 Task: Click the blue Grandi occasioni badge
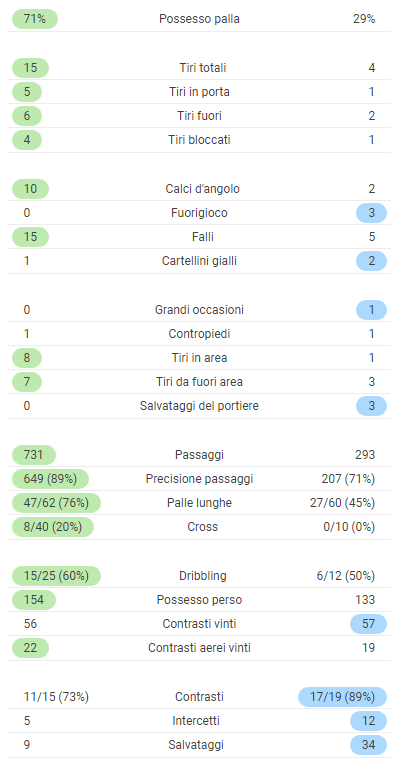tap(371, 310)
